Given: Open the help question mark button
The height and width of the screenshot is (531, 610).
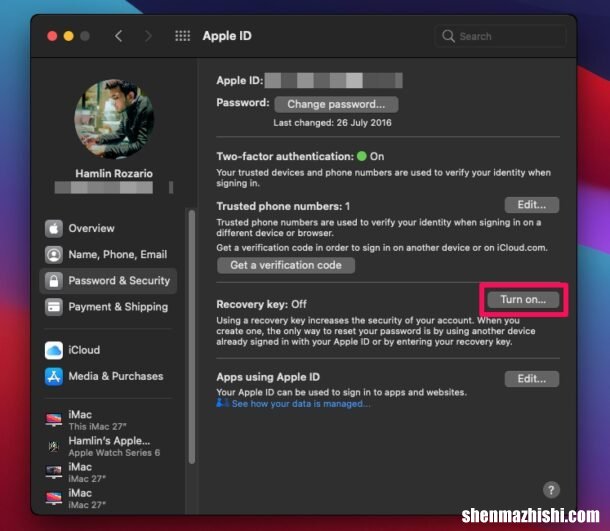Looking at the screenshot, I should click(551, 490).
